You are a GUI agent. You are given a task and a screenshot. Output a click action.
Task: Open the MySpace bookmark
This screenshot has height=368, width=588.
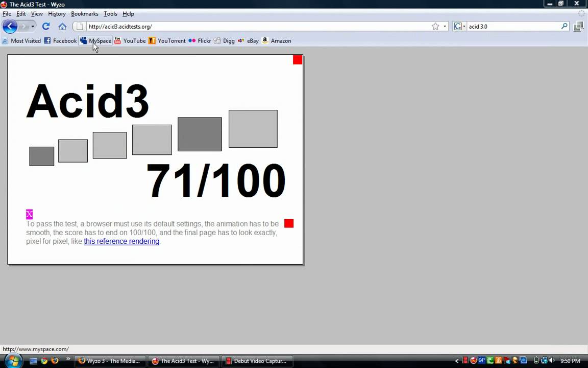pyautogui.click(x=95, y=41)
